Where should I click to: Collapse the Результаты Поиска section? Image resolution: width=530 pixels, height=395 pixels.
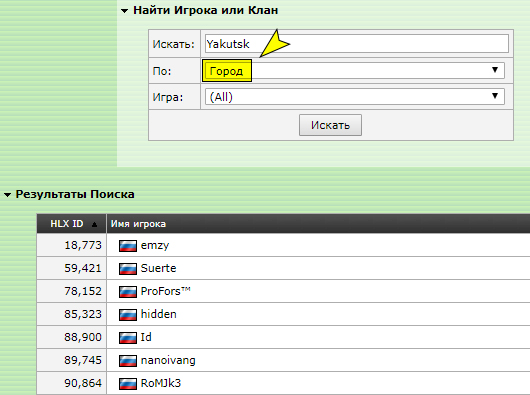tap(7, 195)
